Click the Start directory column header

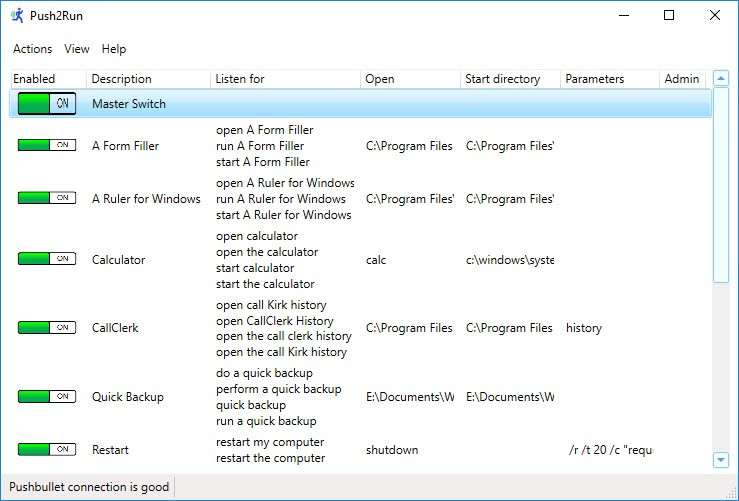click(x=510, y=79)
